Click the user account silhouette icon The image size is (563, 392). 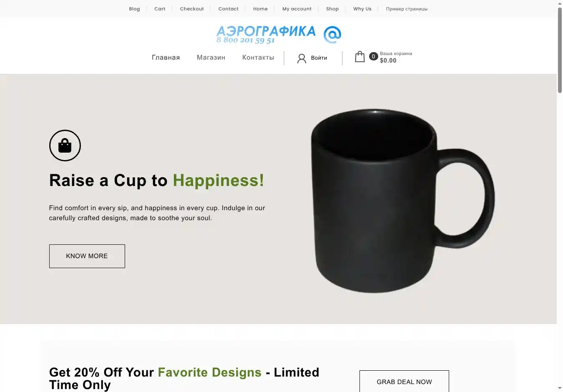(302, 58)
